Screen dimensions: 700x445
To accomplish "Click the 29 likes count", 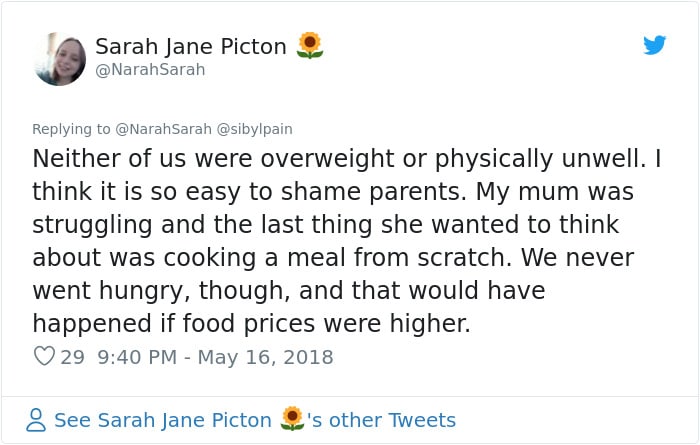I will [x=72, y=357].
